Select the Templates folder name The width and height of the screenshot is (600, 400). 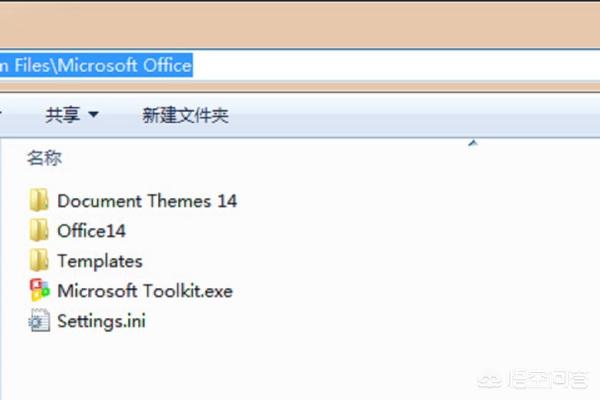pos(99,261)
